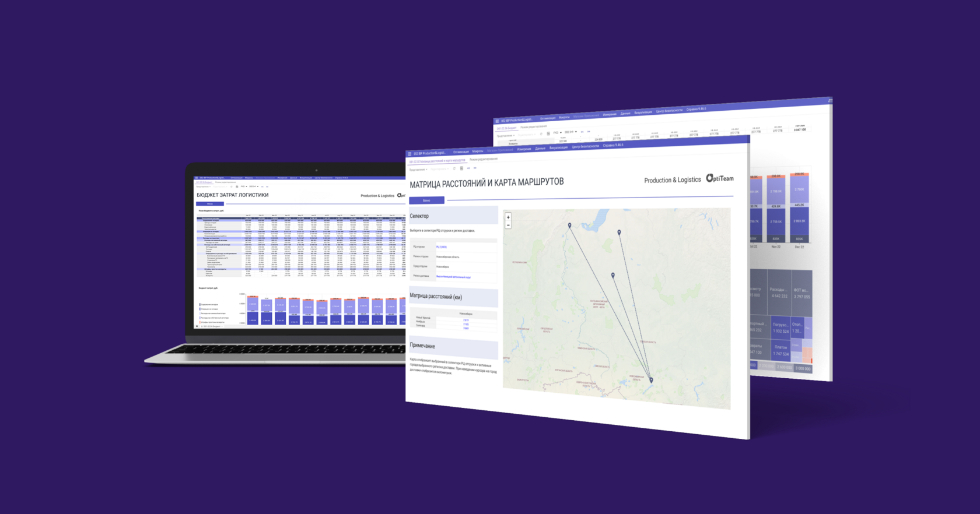Click next arrows in route map toolbar
The height and width of the screenshot is (514, 980).
(475, 168)
